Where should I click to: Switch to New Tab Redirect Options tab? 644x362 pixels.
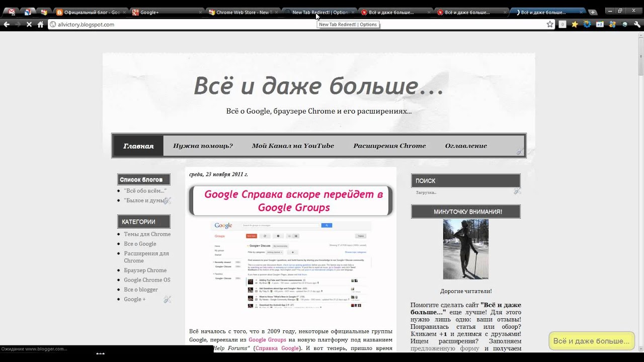click(x=319, y=12)
